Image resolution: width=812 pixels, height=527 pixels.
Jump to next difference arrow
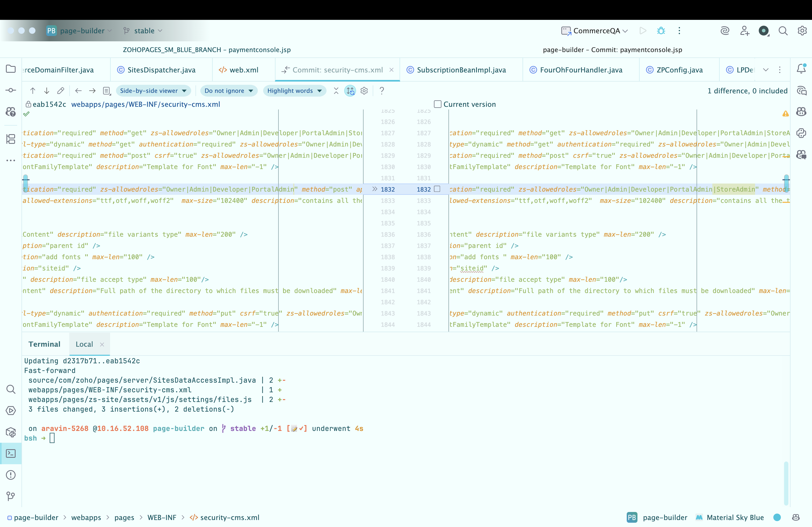[47, 91]
